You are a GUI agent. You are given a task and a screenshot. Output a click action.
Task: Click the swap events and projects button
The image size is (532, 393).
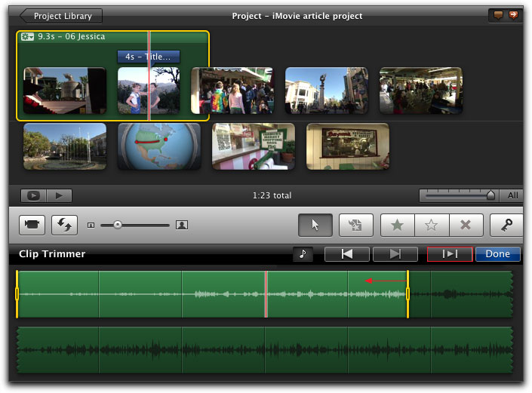64,225
